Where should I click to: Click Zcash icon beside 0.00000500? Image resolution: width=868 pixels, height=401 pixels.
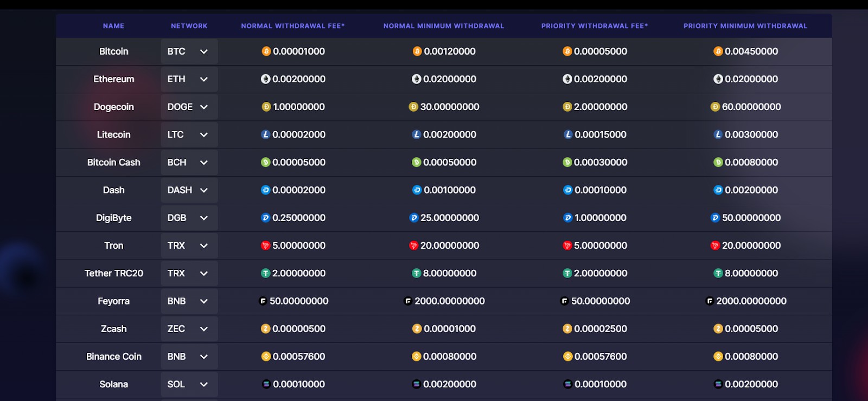[266, 329]
